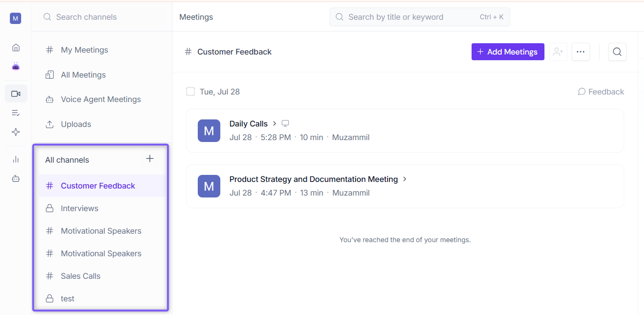Open the robot agent icon in the rail
644x315 pixels.
(16, 179)
